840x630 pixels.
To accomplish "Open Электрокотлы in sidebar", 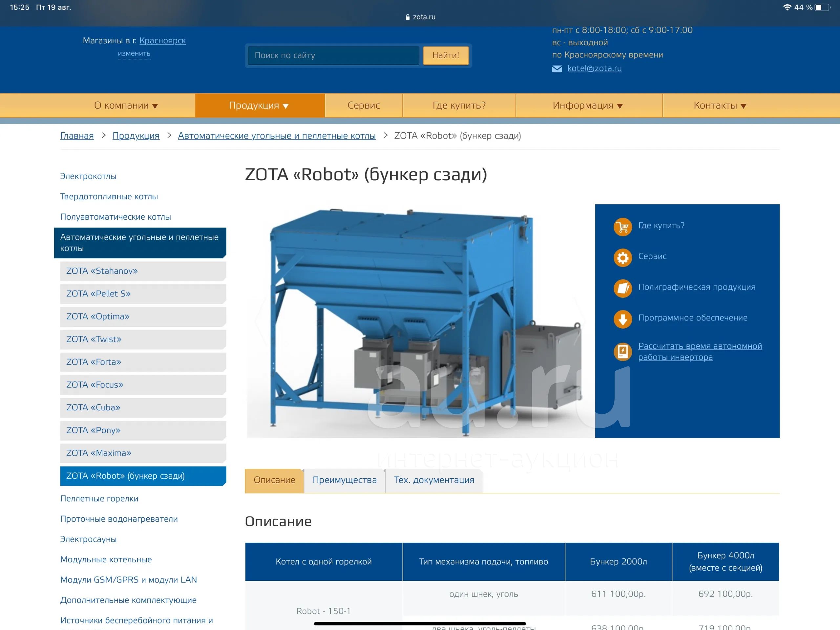I will (88, 176).
